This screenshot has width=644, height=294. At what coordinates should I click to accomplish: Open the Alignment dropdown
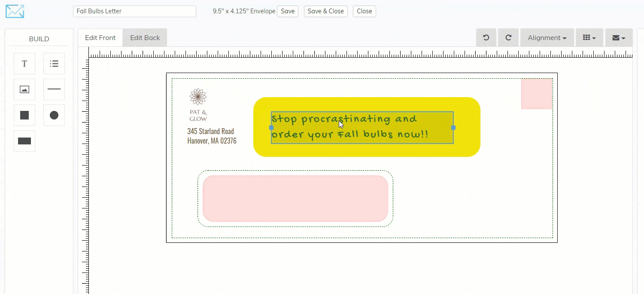tap(547, 38)
